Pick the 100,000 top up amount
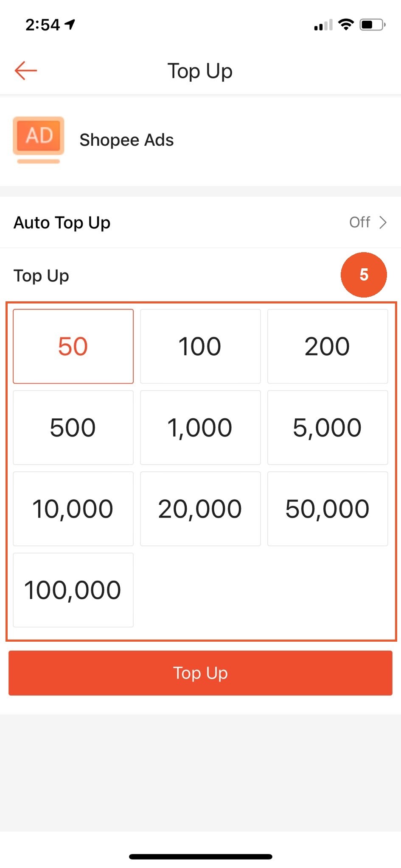 tap(73, 590)
